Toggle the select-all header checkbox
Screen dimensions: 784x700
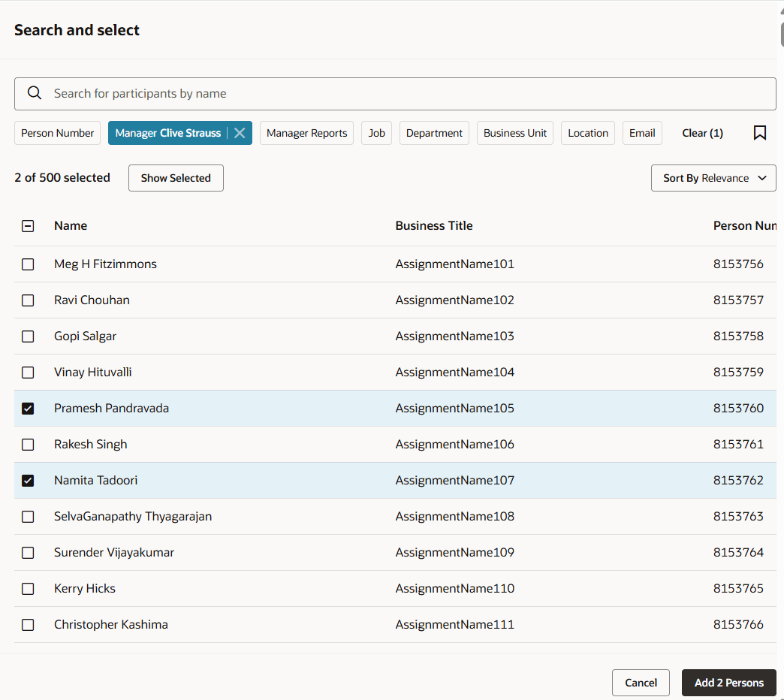tap(28, 226)
